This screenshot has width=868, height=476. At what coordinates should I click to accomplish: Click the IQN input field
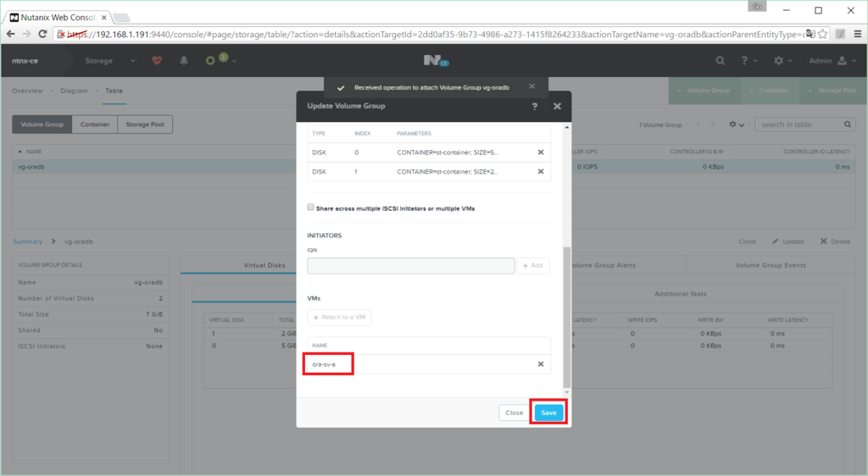(411, 265)
